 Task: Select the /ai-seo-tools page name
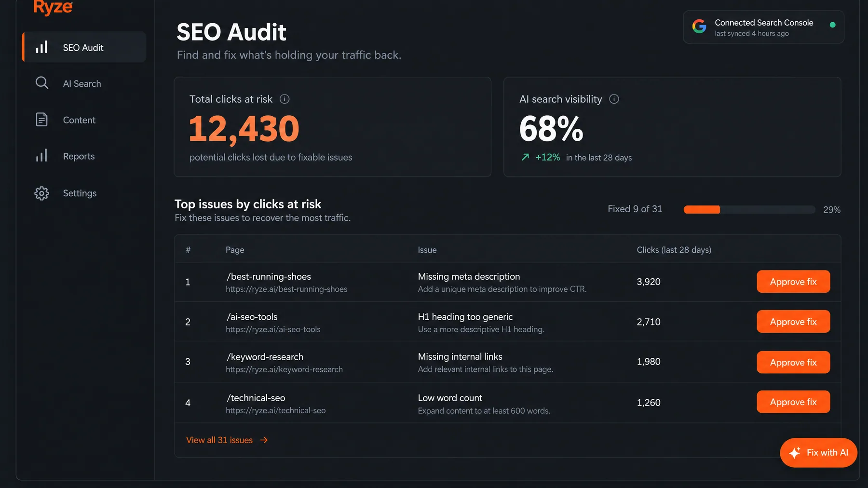252,317
